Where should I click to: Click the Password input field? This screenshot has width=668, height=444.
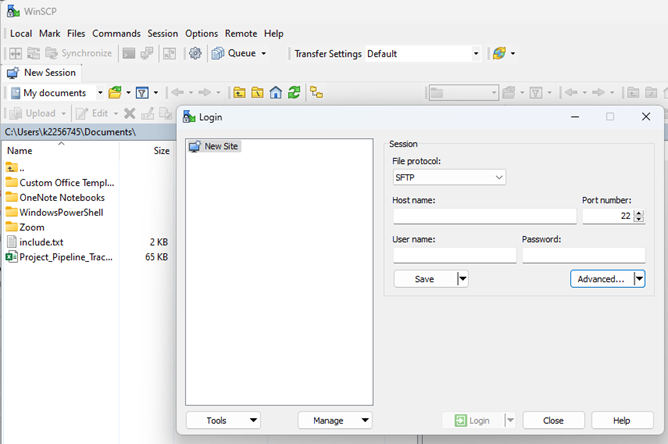tap(584, 255)
